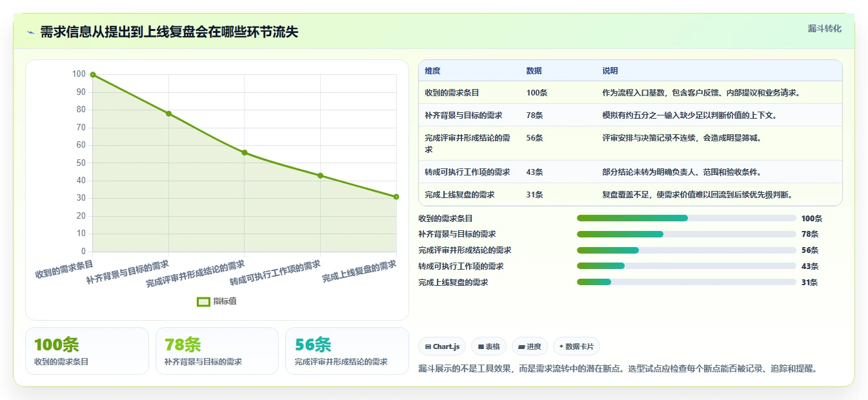Click the 完成评审并形成结论的需求 progress bar

click(687, 250)
